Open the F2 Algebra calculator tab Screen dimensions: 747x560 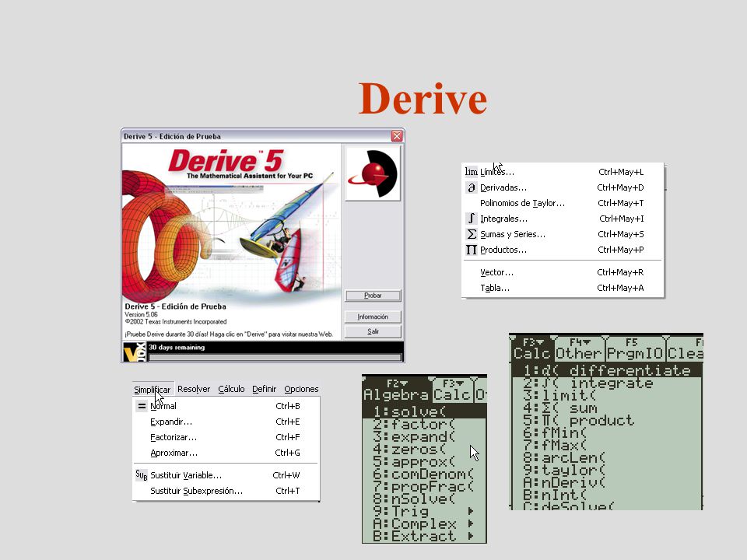[x=396, y=390]
